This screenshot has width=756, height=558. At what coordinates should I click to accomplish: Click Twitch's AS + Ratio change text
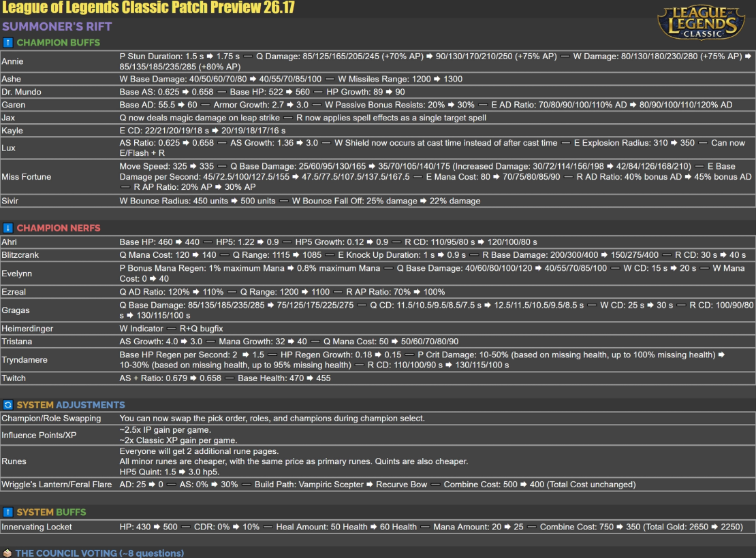170,378
